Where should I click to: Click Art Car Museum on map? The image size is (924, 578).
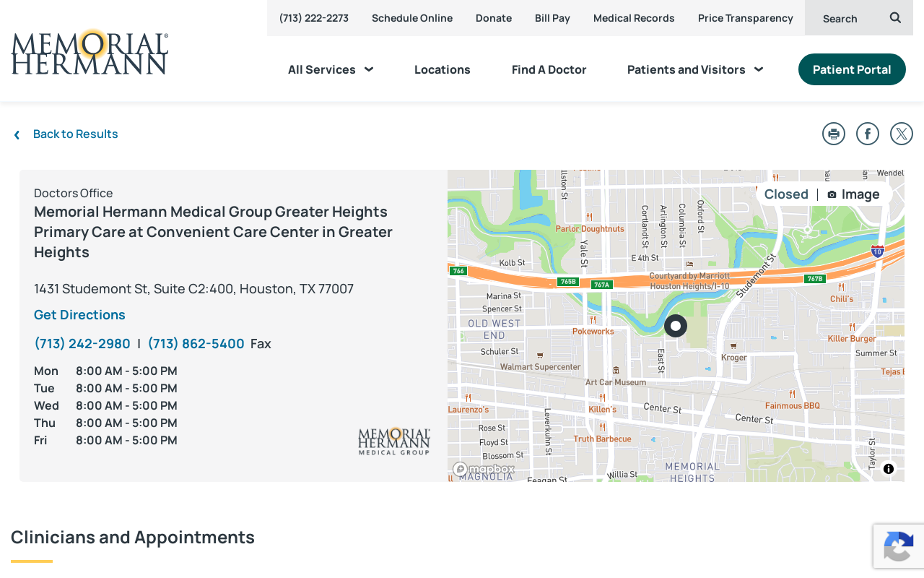(x=616, y=382)
